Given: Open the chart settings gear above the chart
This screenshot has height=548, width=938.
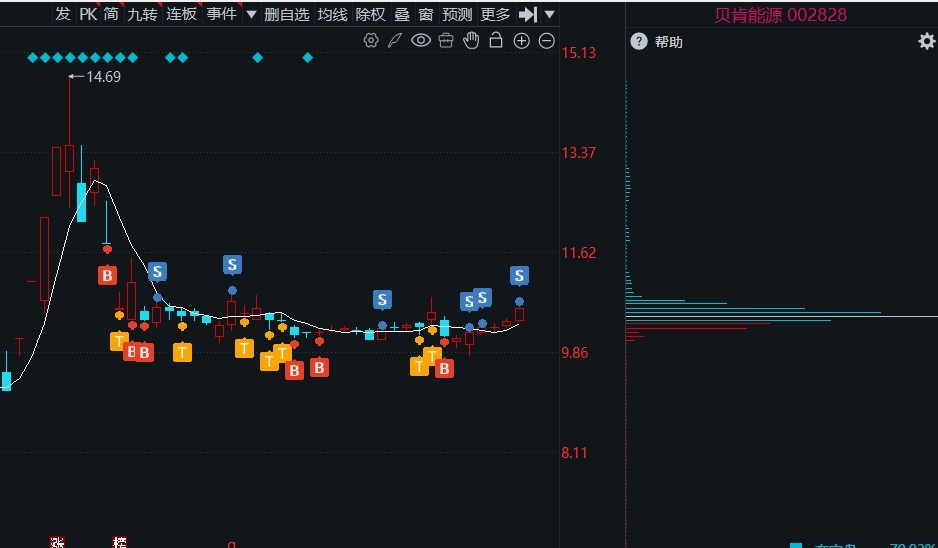Looking at the screenshot, I should (x=371, y=41).
